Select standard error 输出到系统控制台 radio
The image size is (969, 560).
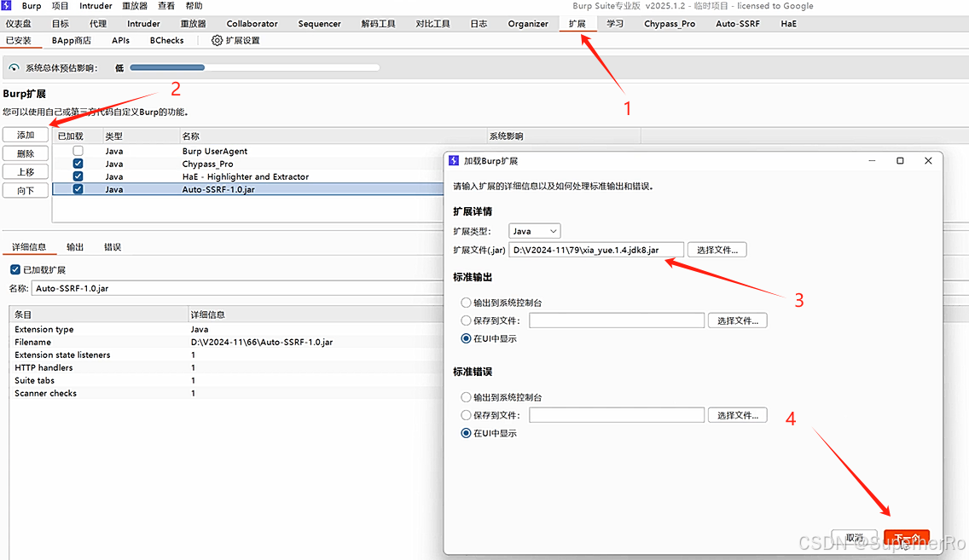pyautogui.click(x=466, y=397)
